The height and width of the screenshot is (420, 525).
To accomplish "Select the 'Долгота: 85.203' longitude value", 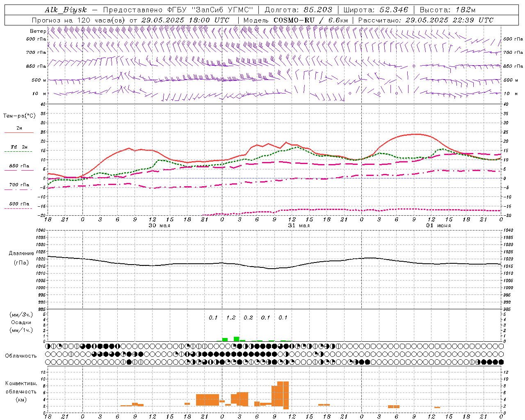I will click(299, 10).
